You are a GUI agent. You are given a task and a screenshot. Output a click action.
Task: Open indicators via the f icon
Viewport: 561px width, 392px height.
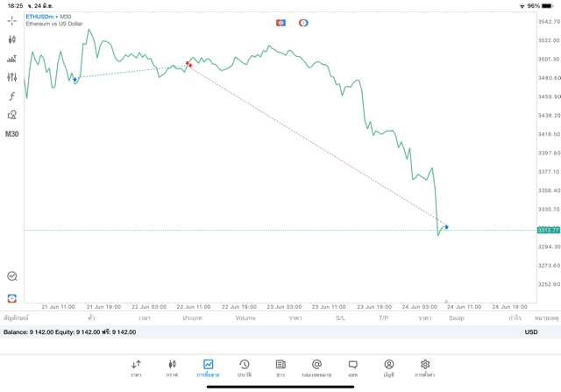[x=12, y=96]
